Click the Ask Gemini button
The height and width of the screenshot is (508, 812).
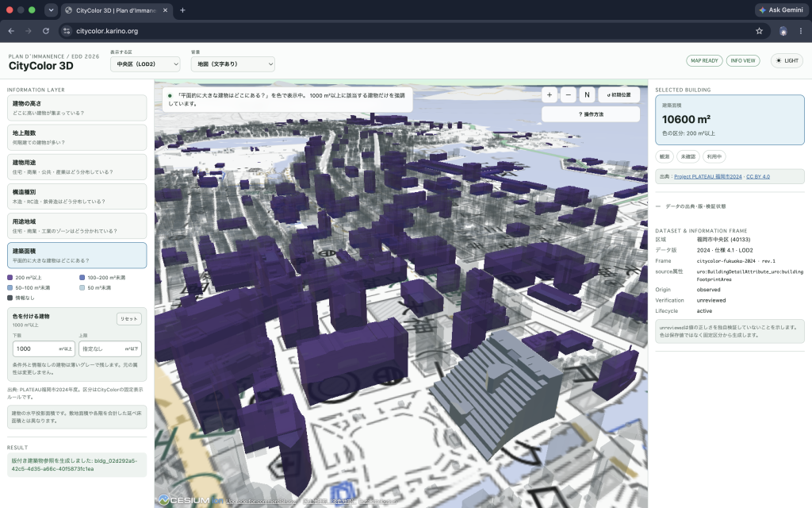click(781, 10)
